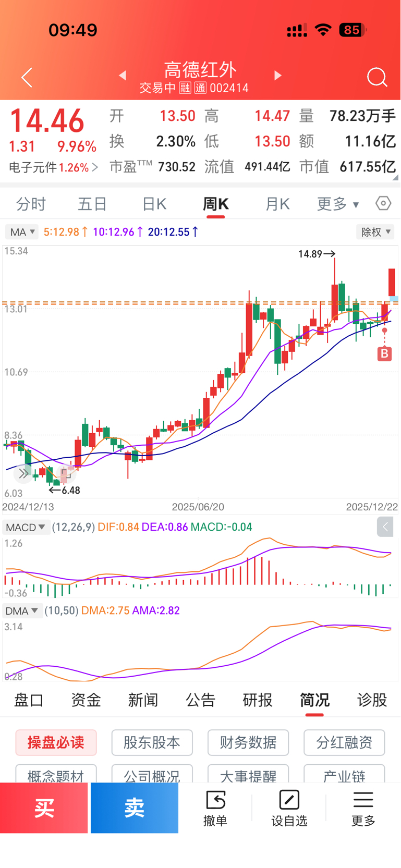Tap the blue 卖 sell button
Screen dimensions: 401x868
[x=135, y=808]
